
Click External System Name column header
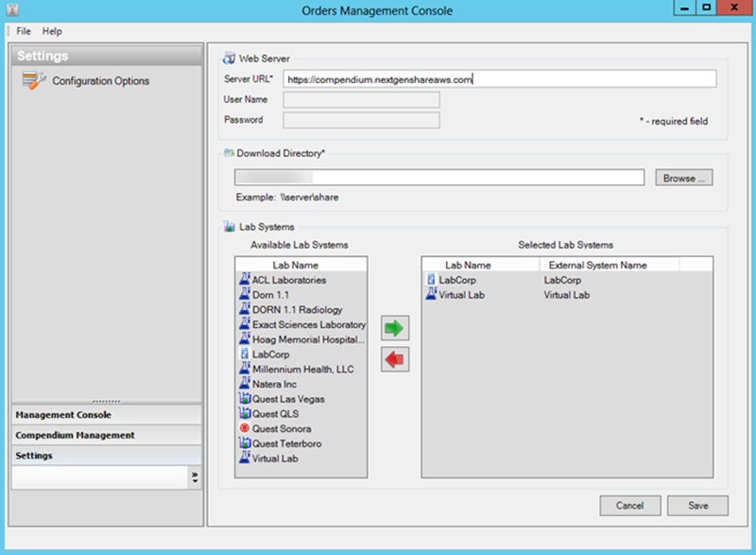click(x=598, y=265)
